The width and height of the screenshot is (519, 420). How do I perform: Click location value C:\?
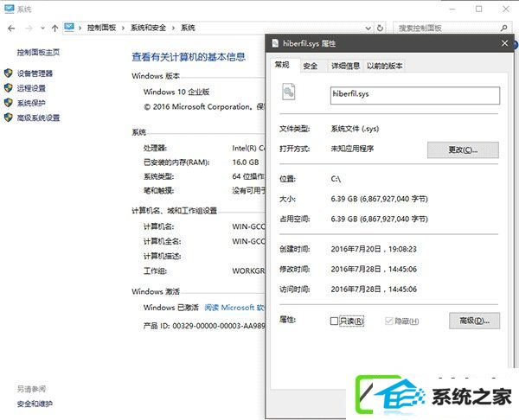coord(336,179)
